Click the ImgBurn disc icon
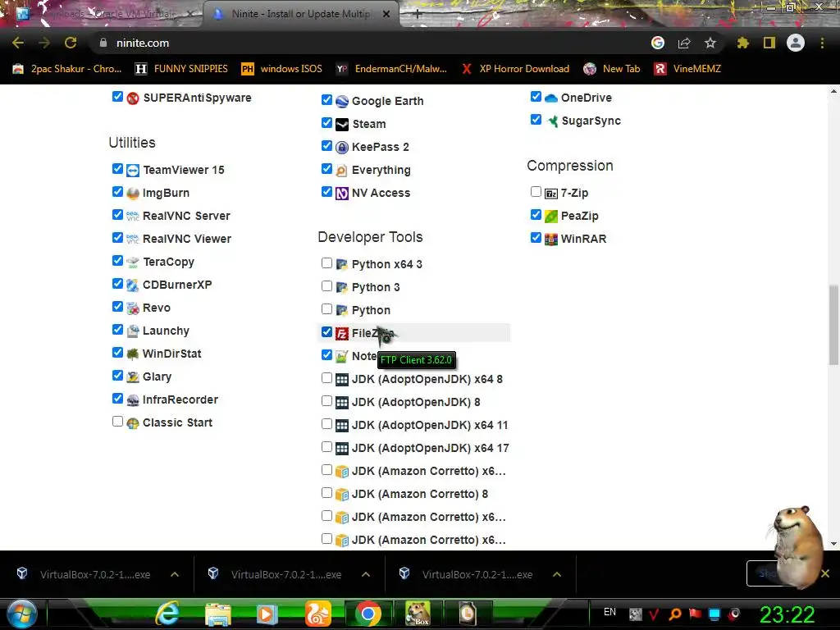The image size is (840, 630). click(x=133, y=194)
